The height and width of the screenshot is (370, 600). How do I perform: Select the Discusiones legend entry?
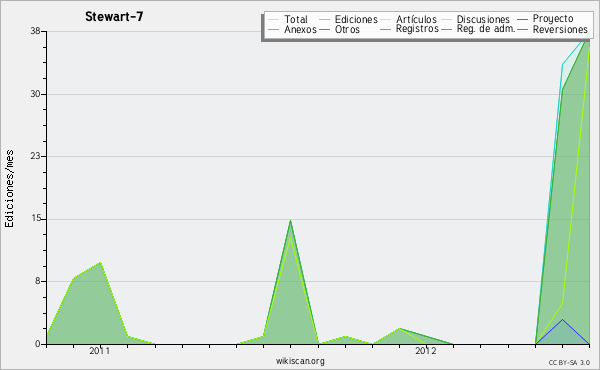[x=475, y=19]
